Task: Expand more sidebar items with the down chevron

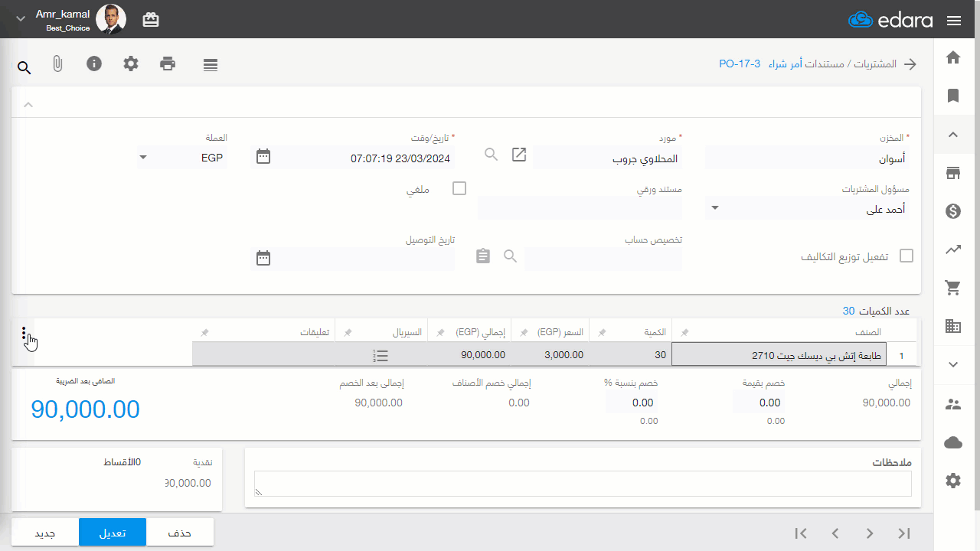Action: (x=953, y=365)
